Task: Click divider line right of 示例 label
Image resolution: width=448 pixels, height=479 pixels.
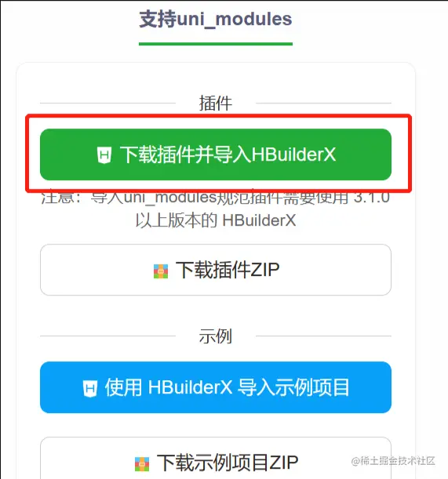Action: click(323, 336)
